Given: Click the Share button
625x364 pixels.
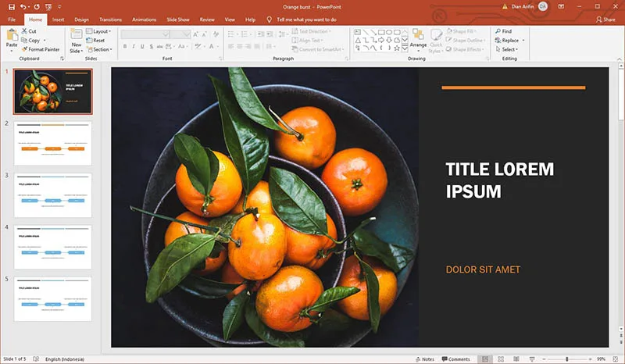Looking at the screenshot, I should pyautogui.click(x=605, y=19).
